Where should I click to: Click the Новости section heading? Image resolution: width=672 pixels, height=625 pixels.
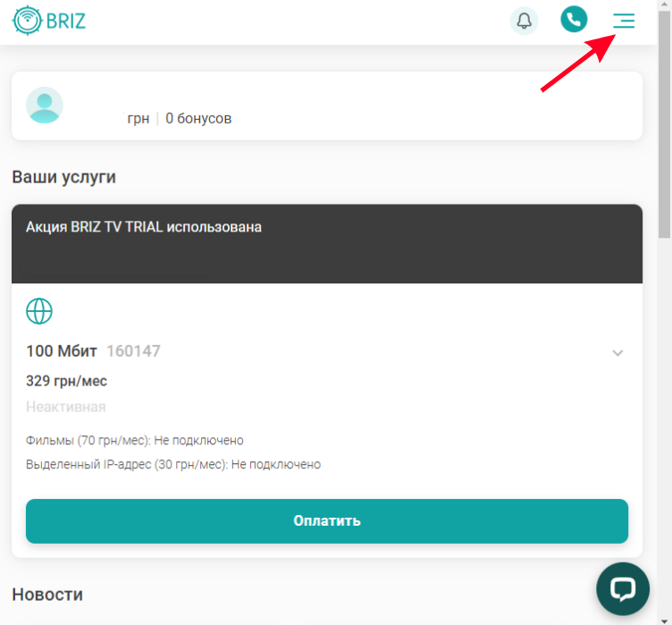[x=47, y=595]
